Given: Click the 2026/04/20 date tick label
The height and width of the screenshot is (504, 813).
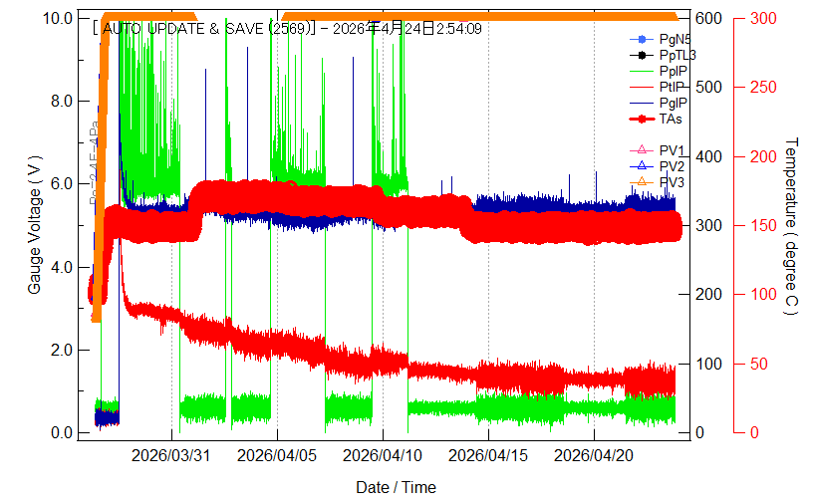Looking at the screenshot, I should [x=594, y=455].
